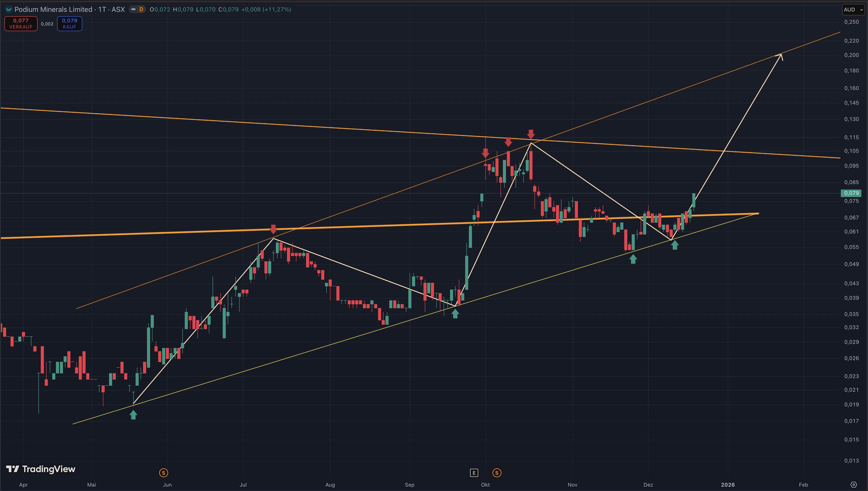Viewport: 868px width, 491px height.
Task: Click the Podium Minerals Limited symbol title
Action: (x=53, y=9)
